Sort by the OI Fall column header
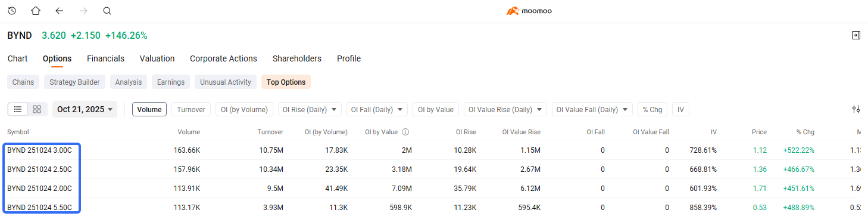Screen dimensions: 868x216 pyautogui.click(x=595, y=132)
